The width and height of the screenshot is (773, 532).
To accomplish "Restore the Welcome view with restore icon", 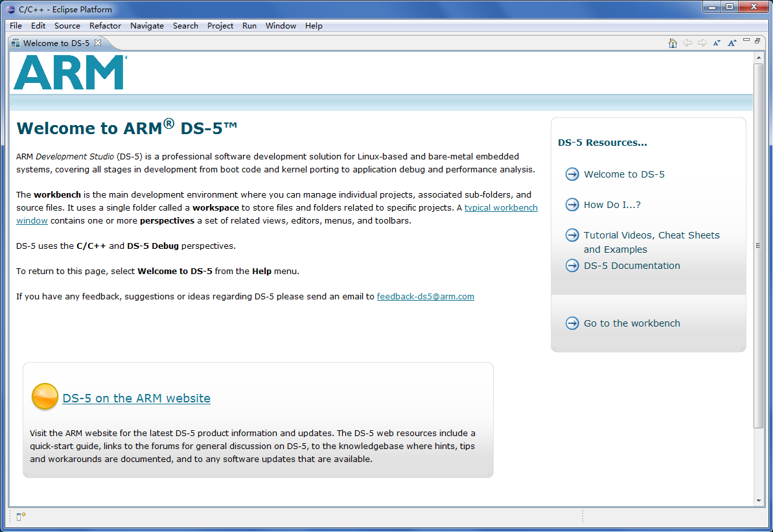I will (757, 41).
